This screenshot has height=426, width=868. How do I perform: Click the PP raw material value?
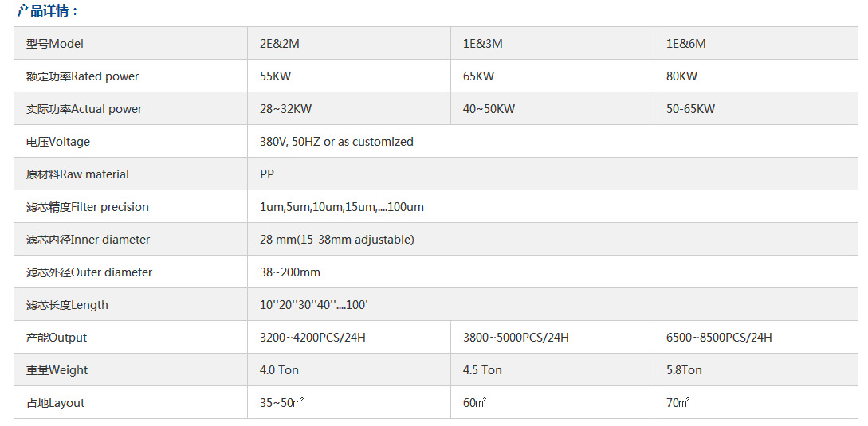tap(267, 174)
